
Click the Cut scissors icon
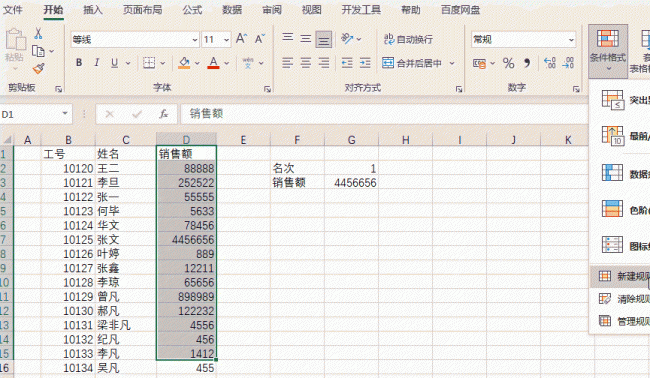pyautogui.click(x=38, y=34)
